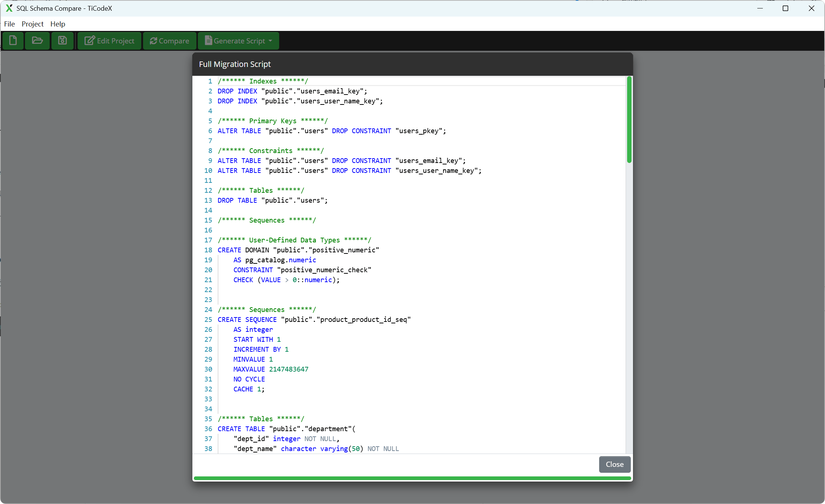Click the "User-Defined Data Types" comment line
The width and height of the screenshot is (825, 504).
tap(294, 240)
